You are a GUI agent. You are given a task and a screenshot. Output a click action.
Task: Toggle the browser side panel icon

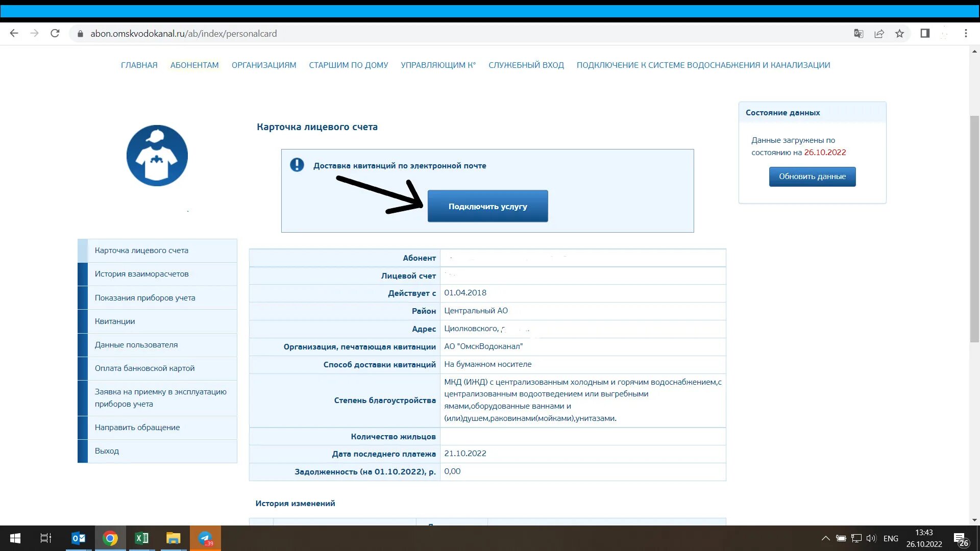[x=925, y=34]
